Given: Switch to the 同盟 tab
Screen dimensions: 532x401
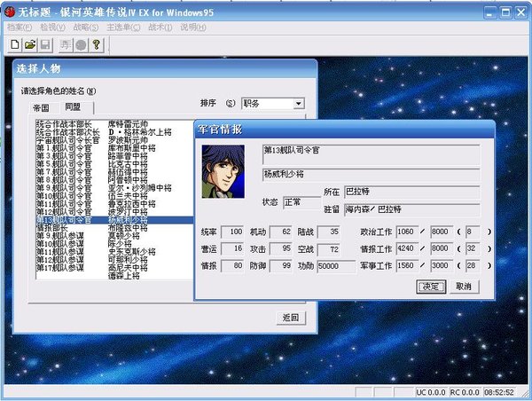Looking at the screenshot, I should pyautogui.click(x=73, y=107).
